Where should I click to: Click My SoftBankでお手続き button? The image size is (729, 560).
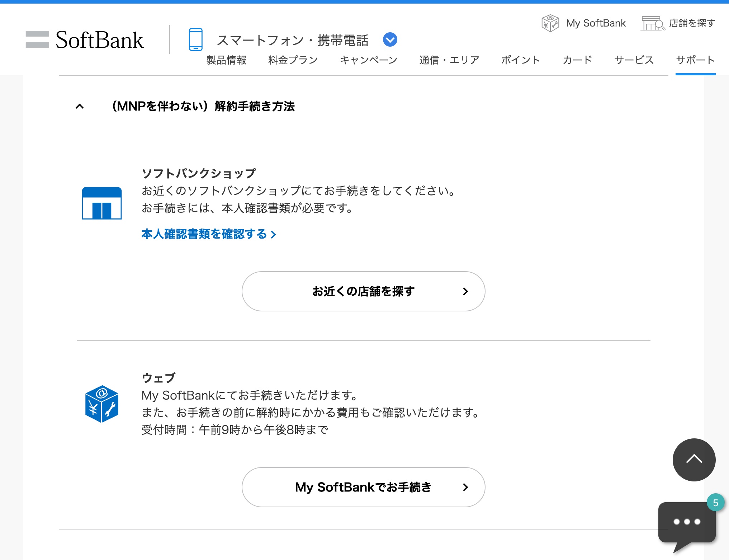(x=363, y=487)
